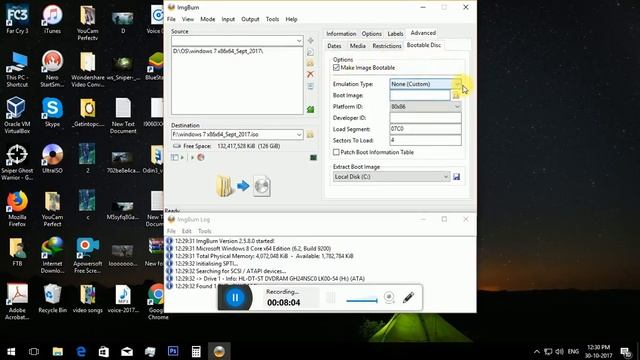Select the Far Cry 3 desktop icon
This screenshot has width=640, height=360.
coord(17,19)
